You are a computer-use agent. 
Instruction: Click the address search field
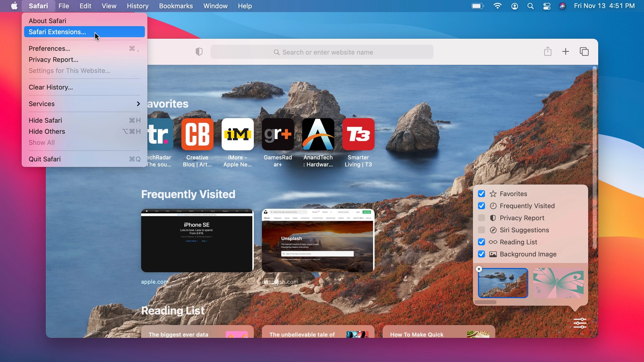click(x=322, y=52)
